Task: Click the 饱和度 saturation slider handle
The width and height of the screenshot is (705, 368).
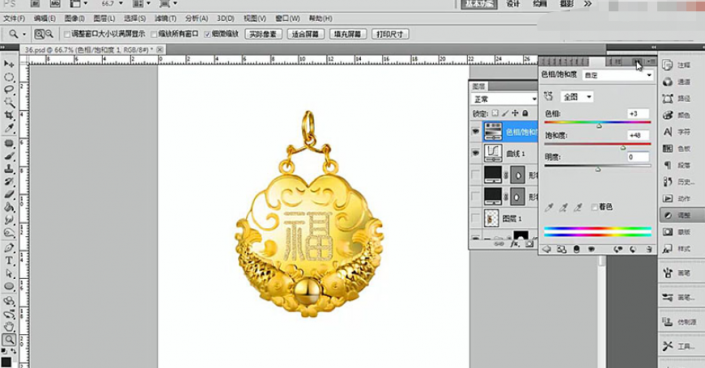Action: (x=623, y=148)
